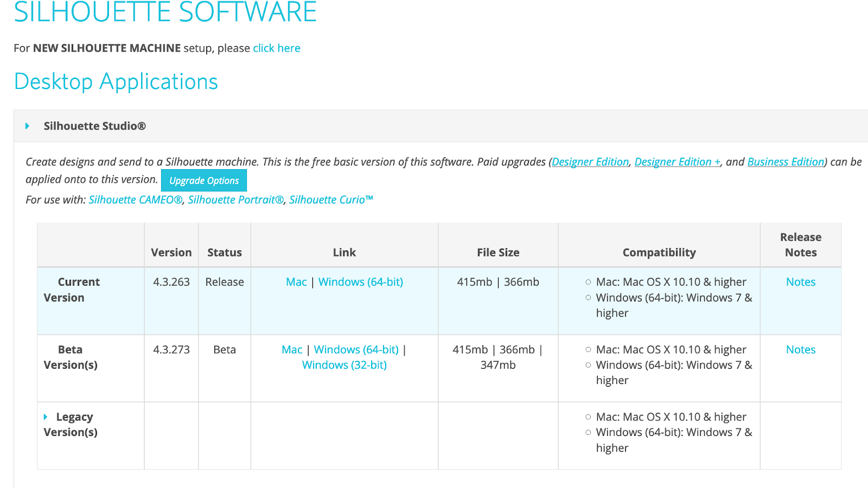Click the NEW SILHOUETTE MACHINE bold text
This screenshot has width=868, height=488.
coord(107,48)
